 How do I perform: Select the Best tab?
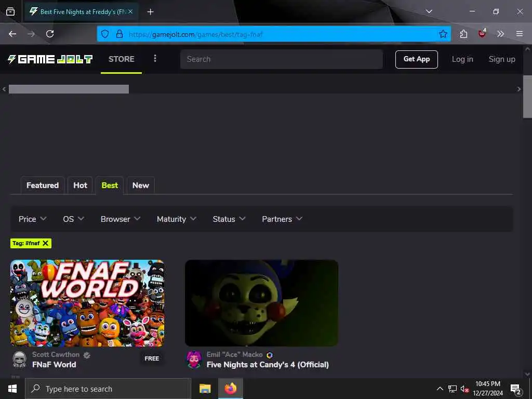click(x=110, y=185)
